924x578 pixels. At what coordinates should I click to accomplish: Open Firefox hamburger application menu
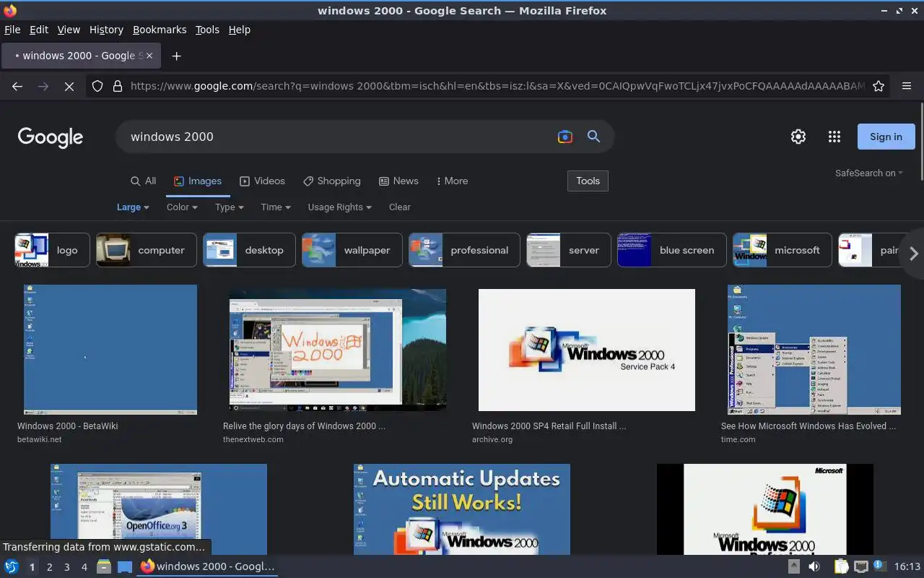pos(907,86)
